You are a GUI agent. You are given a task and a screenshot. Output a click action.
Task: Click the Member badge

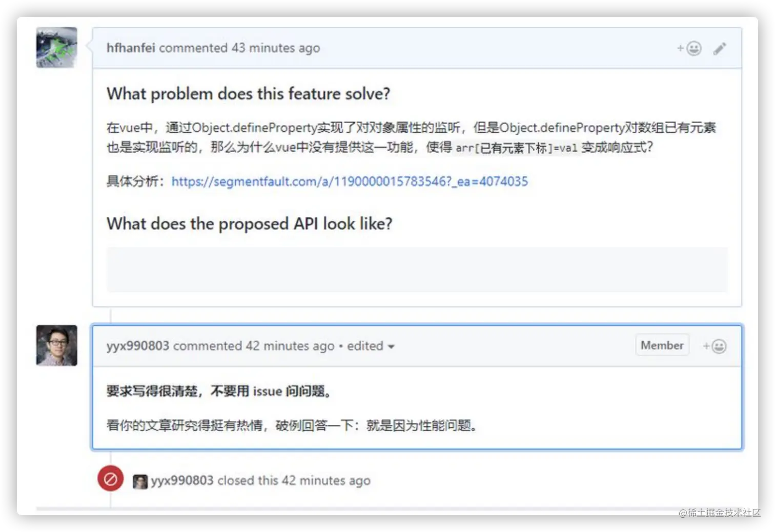point(662,344)
